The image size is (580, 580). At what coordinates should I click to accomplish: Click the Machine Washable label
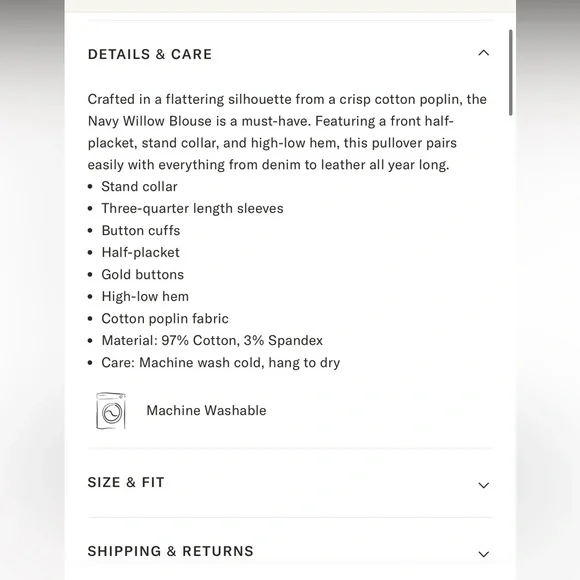206,411
